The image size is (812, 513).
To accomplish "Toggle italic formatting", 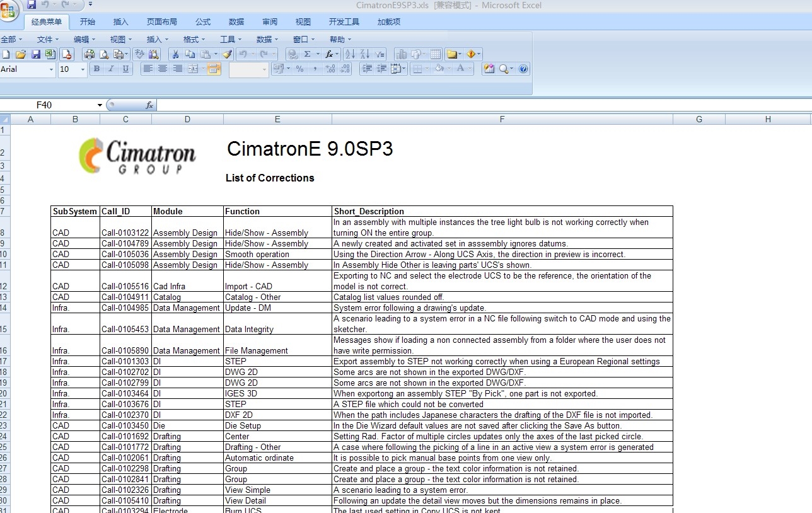I will 112,69.
